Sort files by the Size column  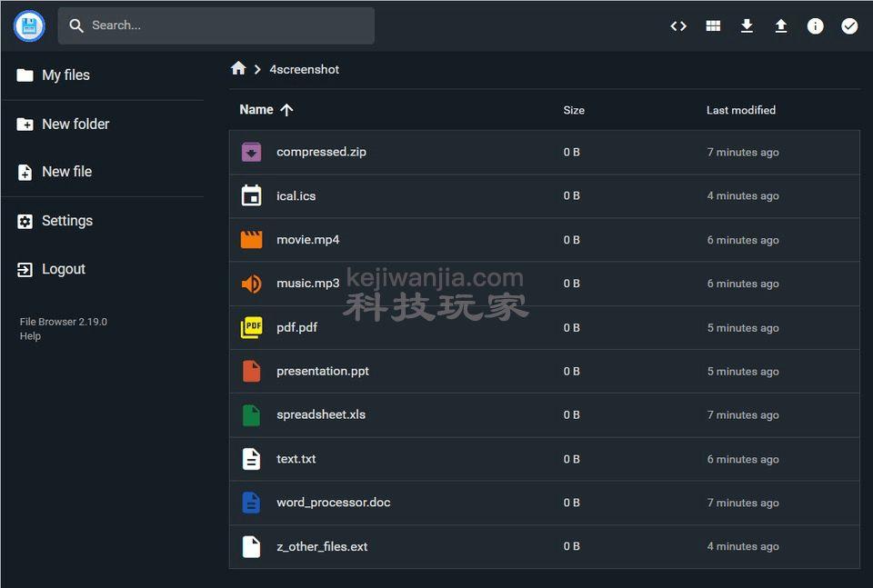[574, 109]
